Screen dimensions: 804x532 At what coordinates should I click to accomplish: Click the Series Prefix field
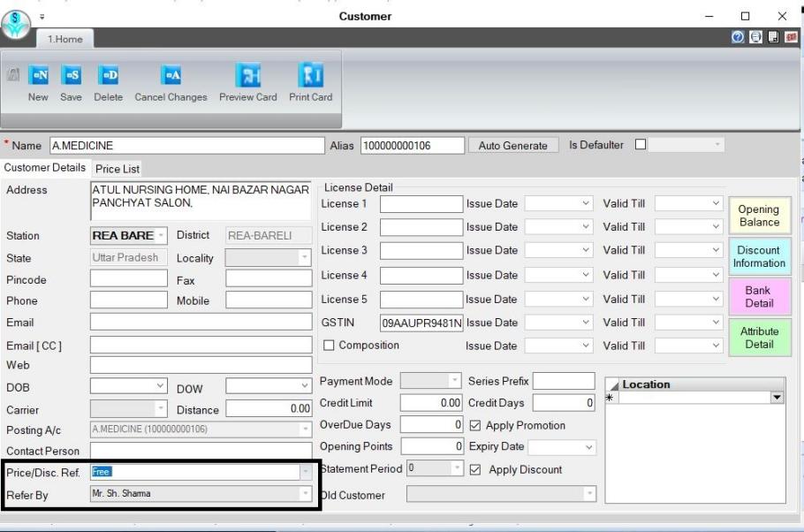click(564, 381)
